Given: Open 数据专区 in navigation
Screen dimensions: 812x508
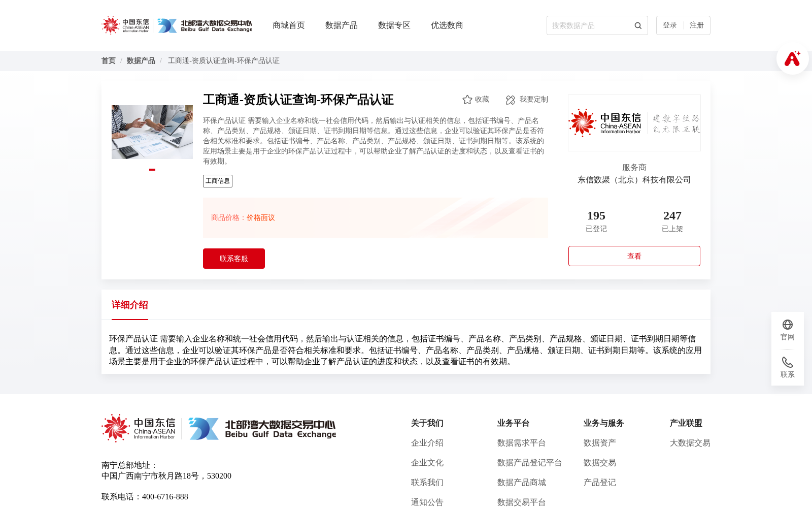Looking at the screenshot, I should pos(394,25).
